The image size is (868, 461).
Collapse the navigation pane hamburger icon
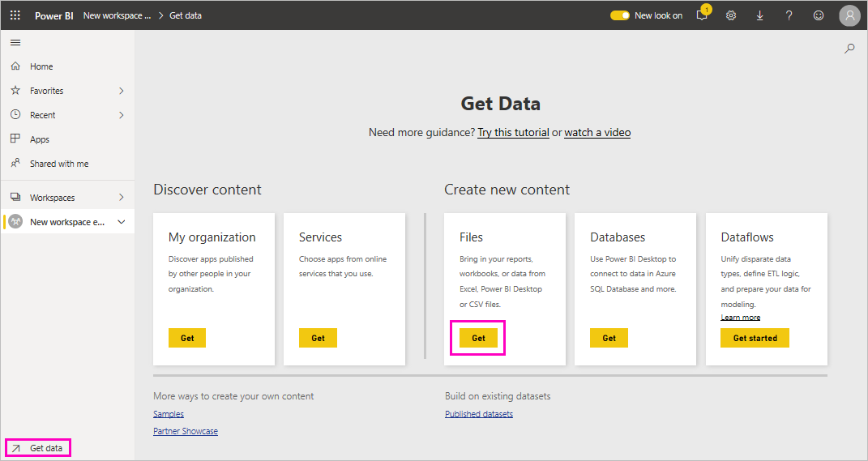pyautogui.click(x=15, y=43)
